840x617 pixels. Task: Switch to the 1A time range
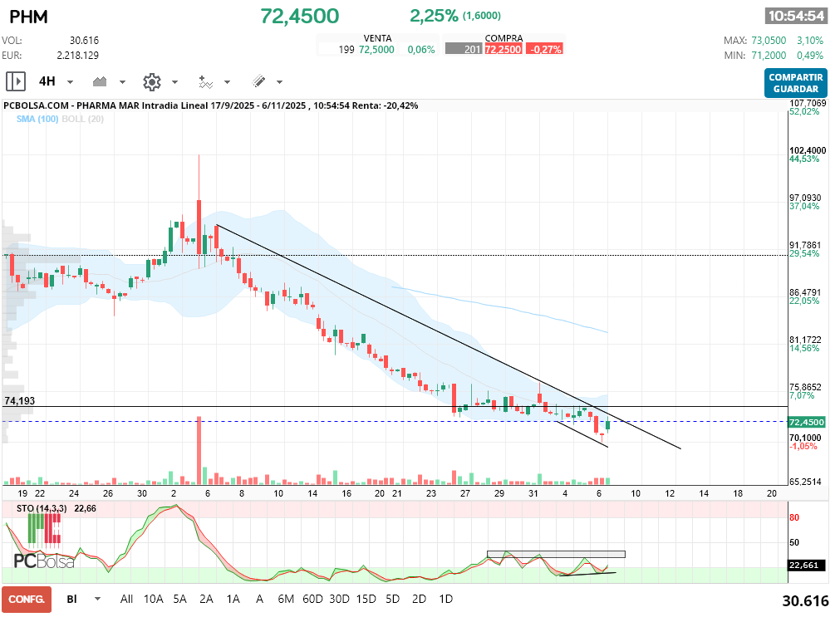pyautogui.click(x=233, y=599)
